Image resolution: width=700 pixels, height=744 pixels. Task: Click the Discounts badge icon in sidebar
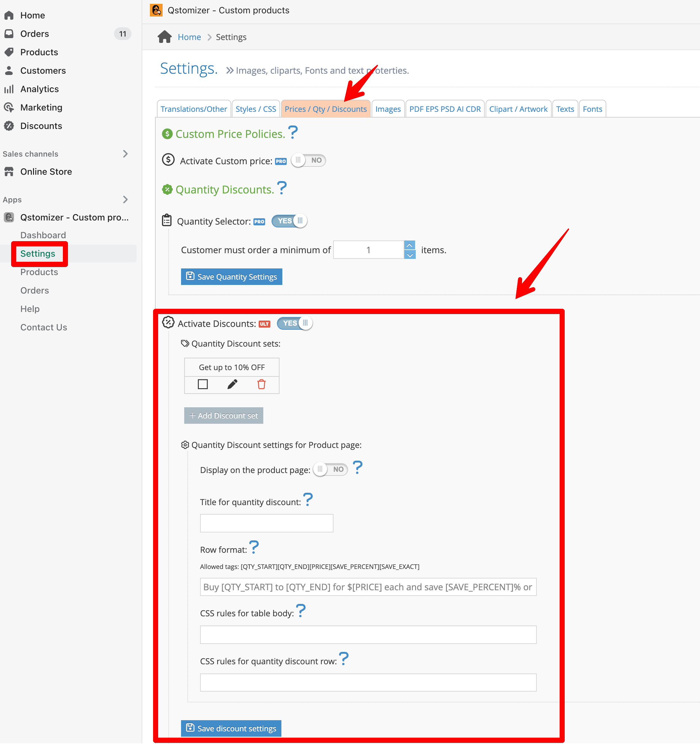tap(9, 126)
